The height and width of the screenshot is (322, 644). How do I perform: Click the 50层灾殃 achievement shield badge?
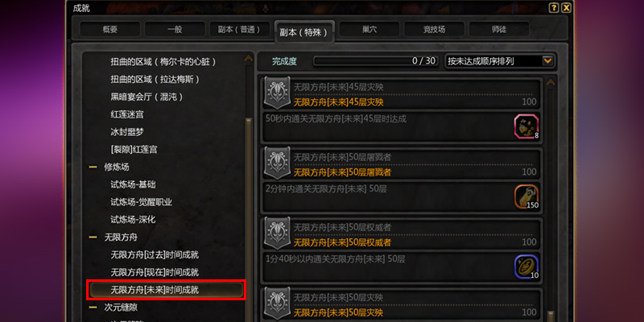coord(277,303)
